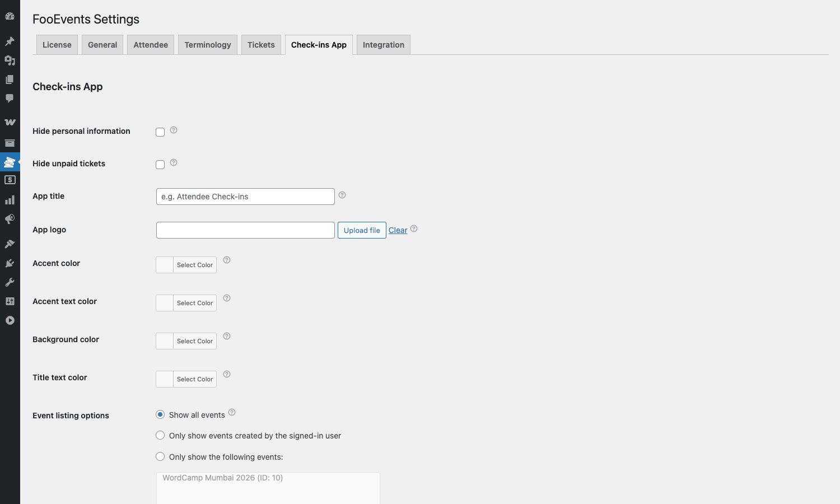This screenshot has height=504, width=840.
Task: Select the Check-ins App tab
Action: point(319,45)
